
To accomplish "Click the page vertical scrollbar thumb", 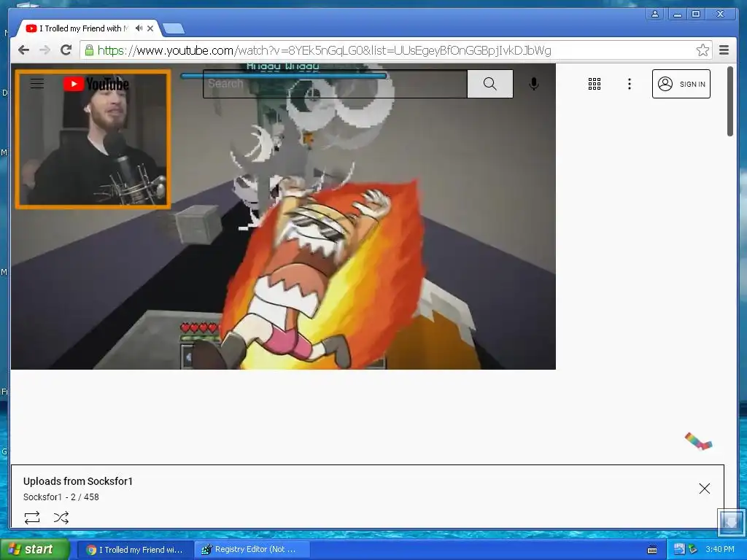I will point(729,101).
